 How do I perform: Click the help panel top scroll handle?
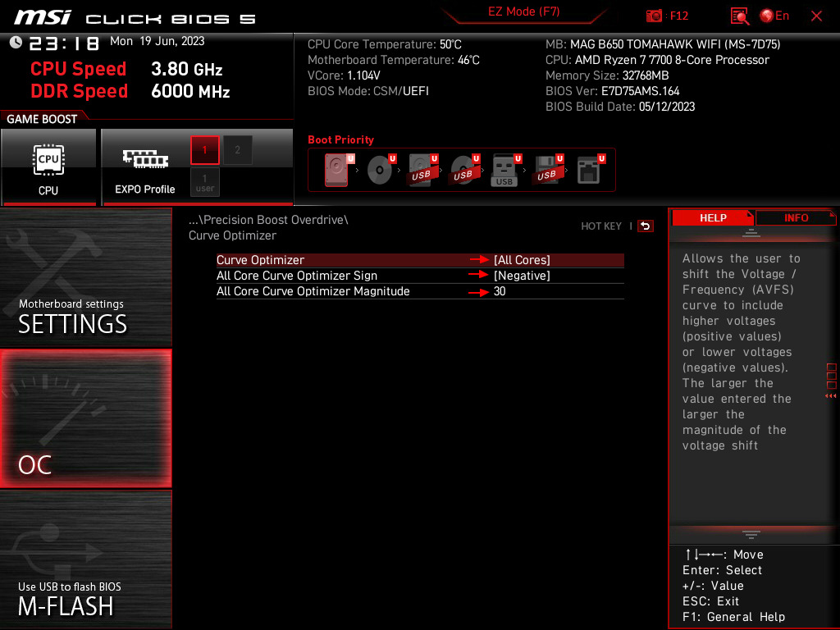(x=751, y=232)
